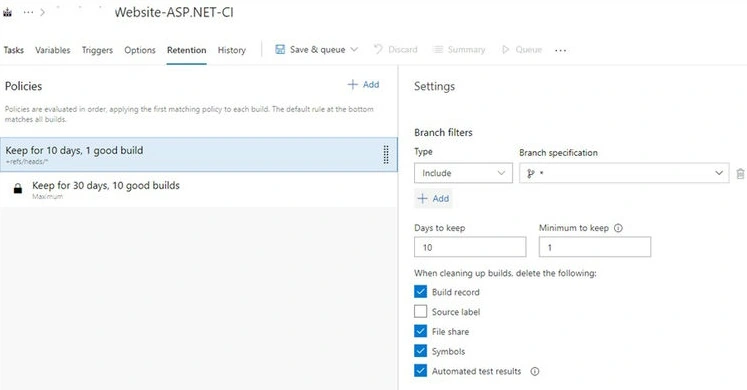This screenshot has width=747, height=390.
Task: Click the Policies heading
Action: coord(23,86)
